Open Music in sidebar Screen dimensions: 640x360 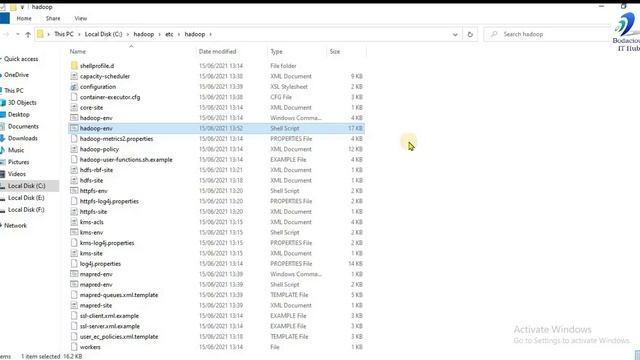pyautogui.click(x=16, y=150)
